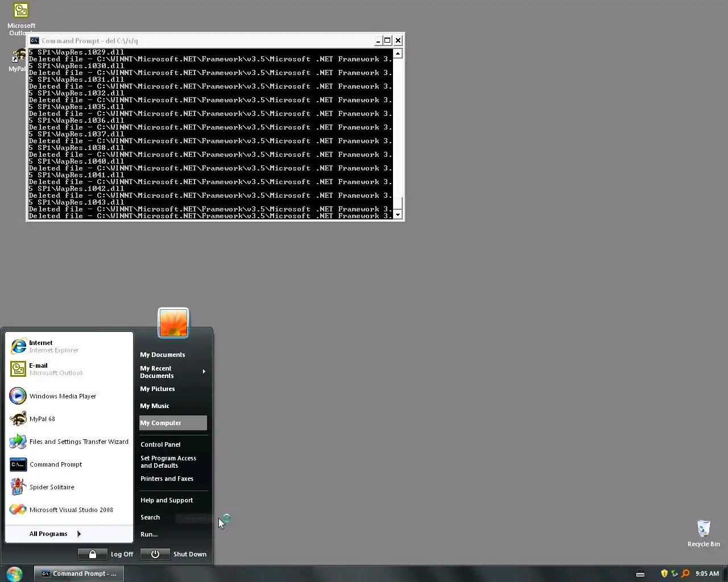This screenshot has height=582, width=728.
Task: Open Internet Explorer from Start menu
Action: point(69,346)
